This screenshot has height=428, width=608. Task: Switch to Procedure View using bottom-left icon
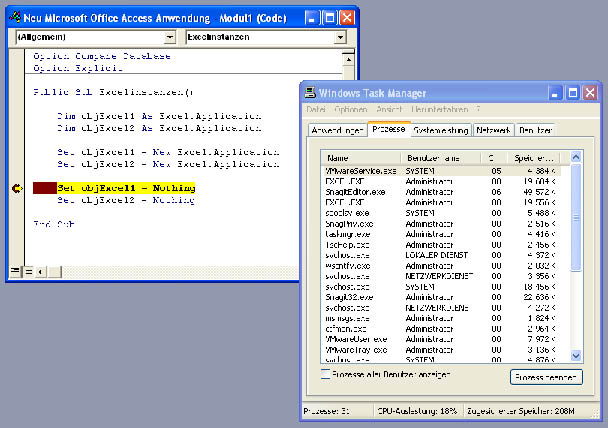coord(15,270)
